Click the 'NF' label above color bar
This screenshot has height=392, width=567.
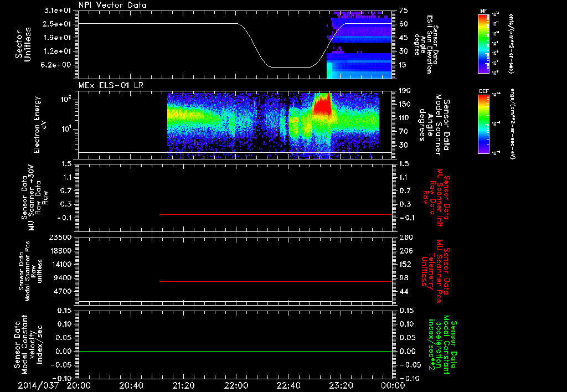coord(483,11)
